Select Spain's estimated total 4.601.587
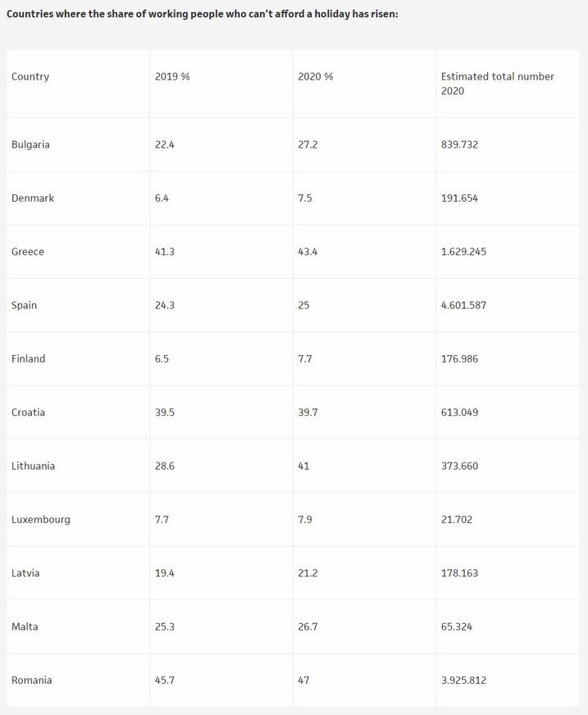This screenshot has height=715, width=588. (x=463, y=305)
